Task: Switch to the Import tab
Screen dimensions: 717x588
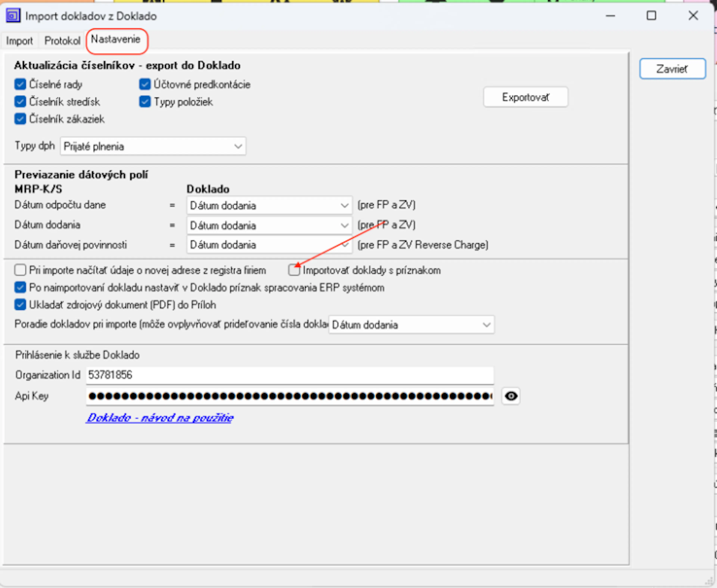Action: pyautogui.click(x=20, y=41)
